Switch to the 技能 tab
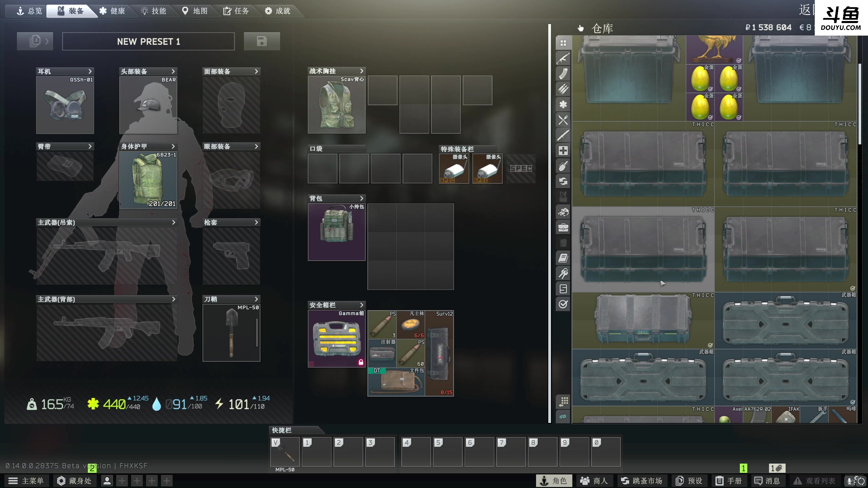 click(154, 11)
